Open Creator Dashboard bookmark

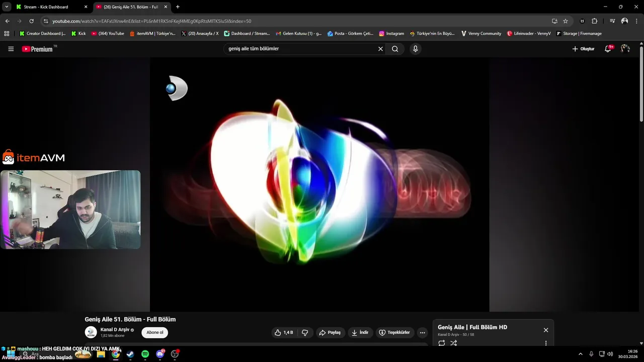tap(42, 34)
